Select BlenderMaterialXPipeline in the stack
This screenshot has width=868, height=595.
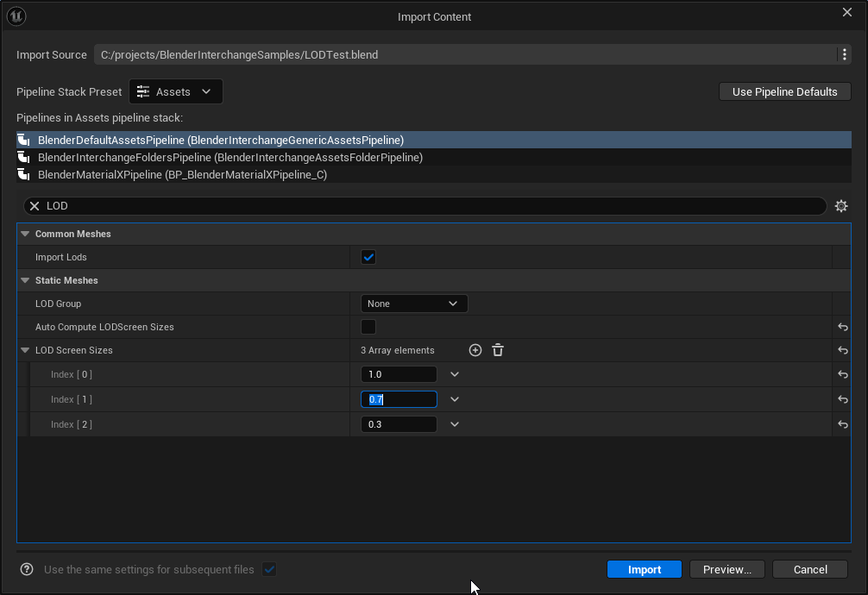pyautogui.click(x=182, y=174)
